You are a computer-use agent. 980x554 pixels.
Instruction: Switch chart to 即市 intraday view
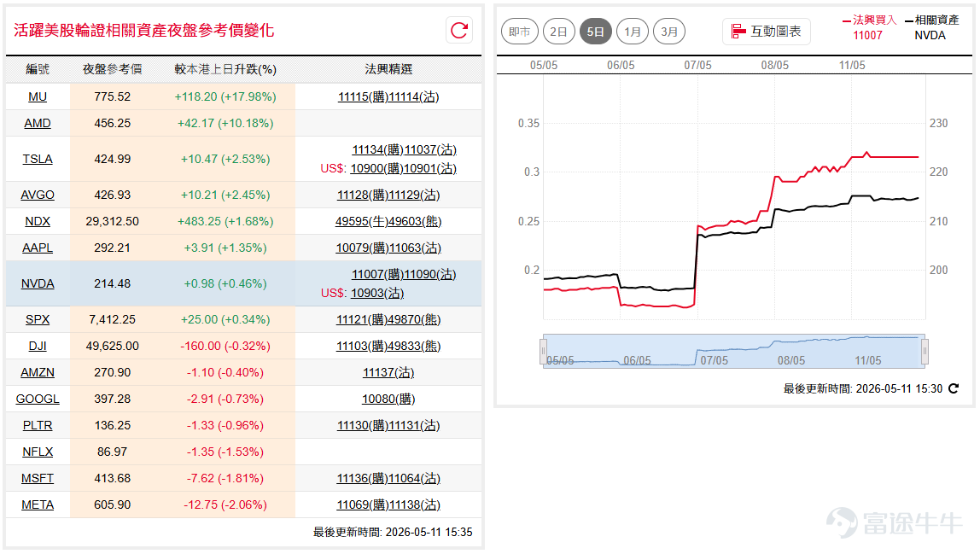point(519,32)
